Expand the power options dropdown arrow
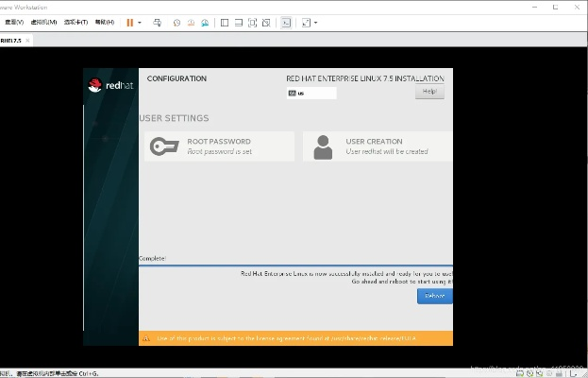 pos(140,22)
